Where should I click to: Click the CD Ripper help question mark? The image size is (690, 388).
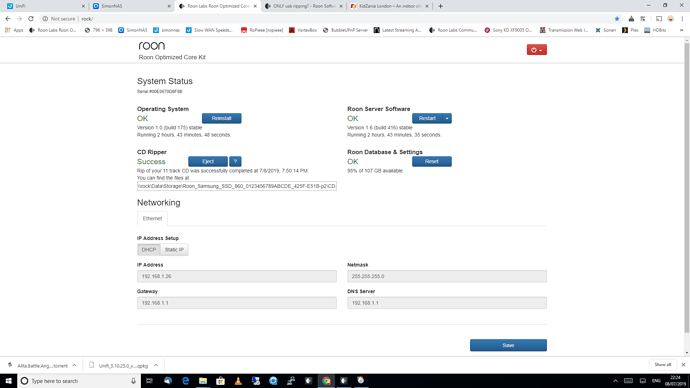235,161
